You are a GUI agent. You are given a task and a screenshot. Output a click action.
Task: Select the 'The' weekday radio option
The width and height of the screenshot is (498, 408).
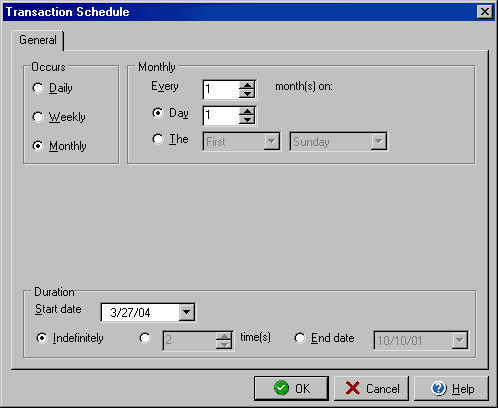click(x=158, y=139)
